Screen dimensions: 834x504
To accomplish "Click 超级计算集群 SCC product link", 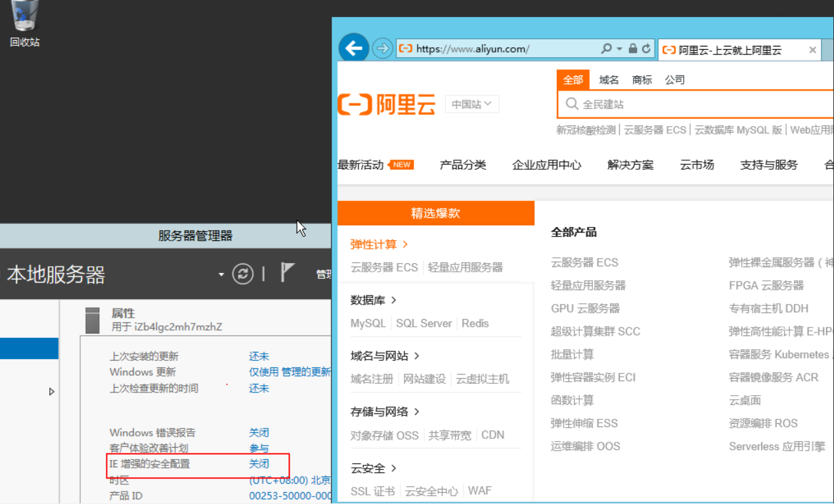I will point(596,331).
